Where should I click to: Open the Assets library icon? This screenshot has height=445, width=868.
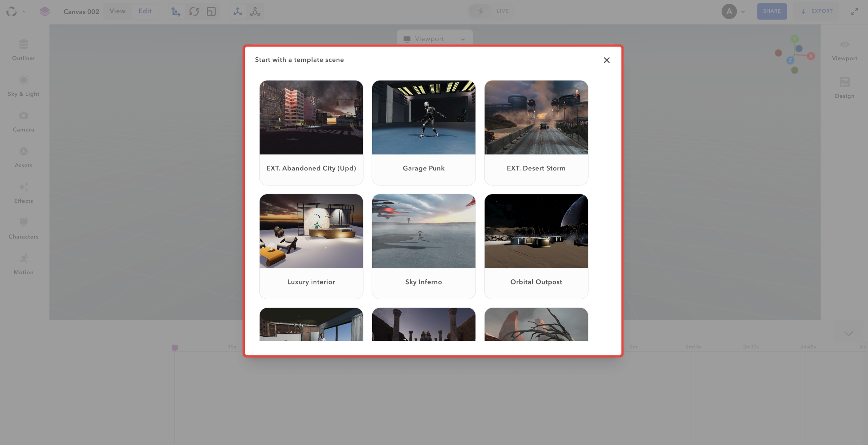coord(23,151)
